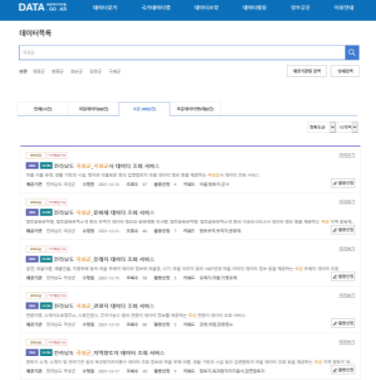Open 미리보기 link on first result
The image size is (376, 380).
coord(347,155)
